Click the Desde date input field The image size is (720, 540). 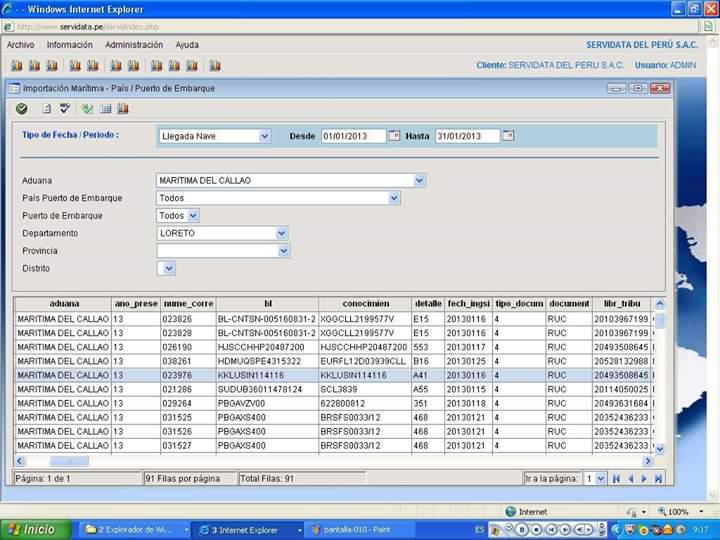click(x=352, y=136)
